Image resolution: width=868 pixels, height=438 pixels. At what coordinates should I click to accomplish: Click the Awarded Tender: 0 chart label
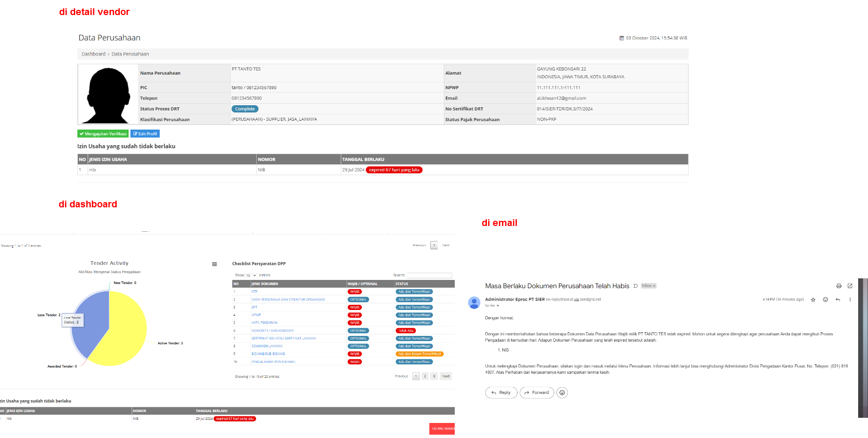[x=62, y=366]
